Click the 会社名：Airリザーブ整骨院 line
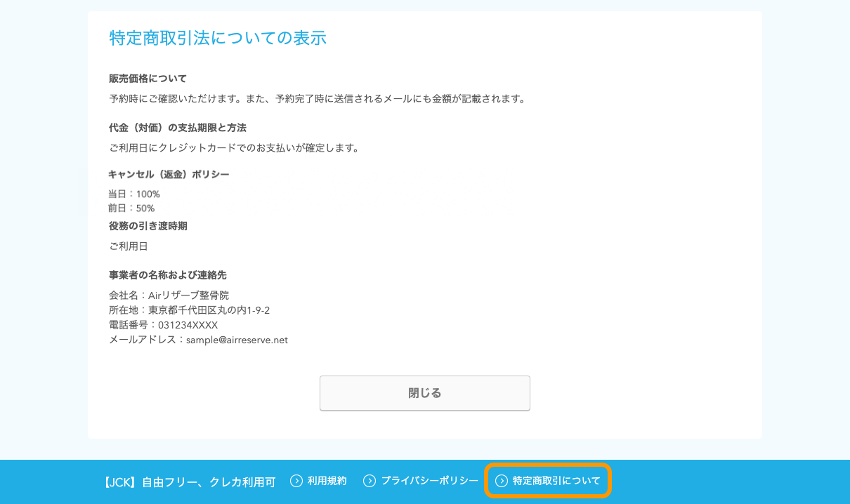850x504 pixels. 169,296
